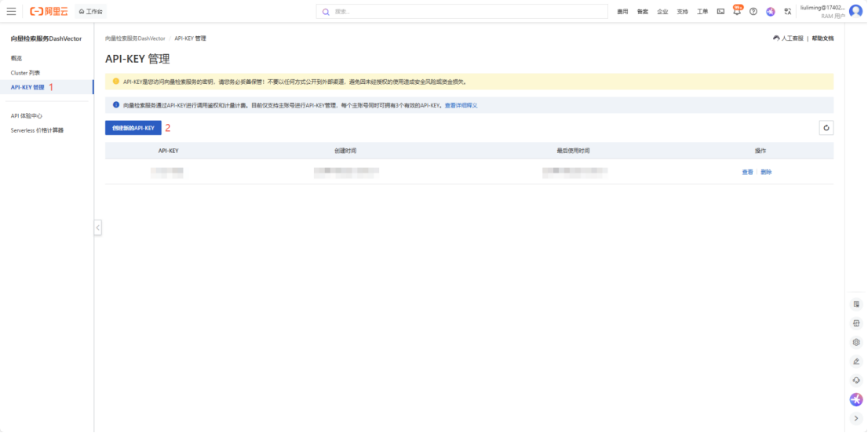
Task: Select API-KEY 管理 in left sidebar
Action: coord(27,87)
